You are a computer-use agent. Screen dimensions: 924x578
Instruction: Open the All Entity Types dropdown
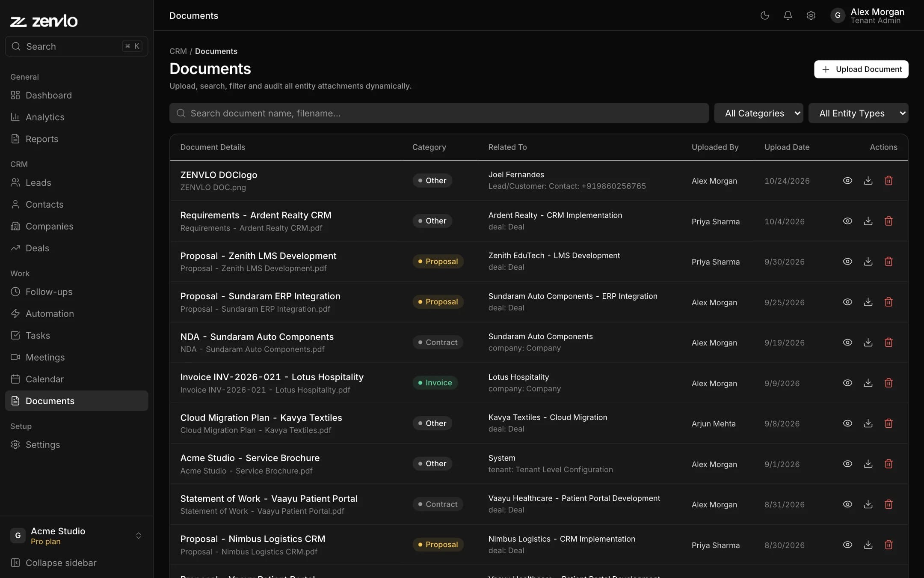click(x=858, y=113)
